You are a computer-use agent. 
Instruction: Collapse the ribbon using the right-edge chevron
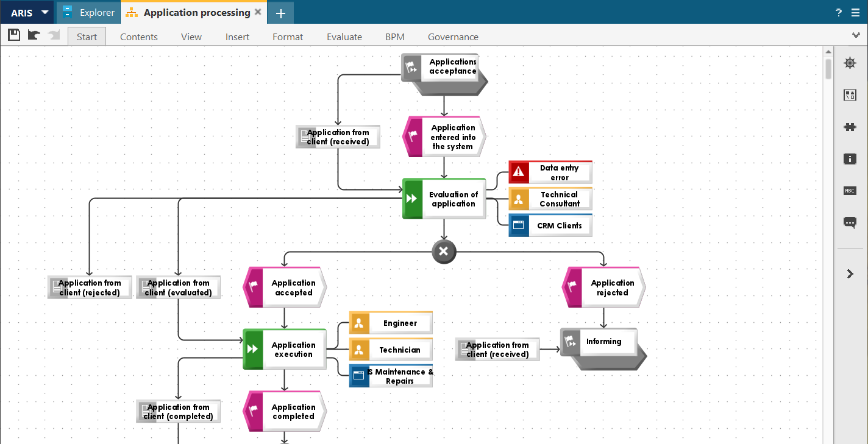coord(856,35)
